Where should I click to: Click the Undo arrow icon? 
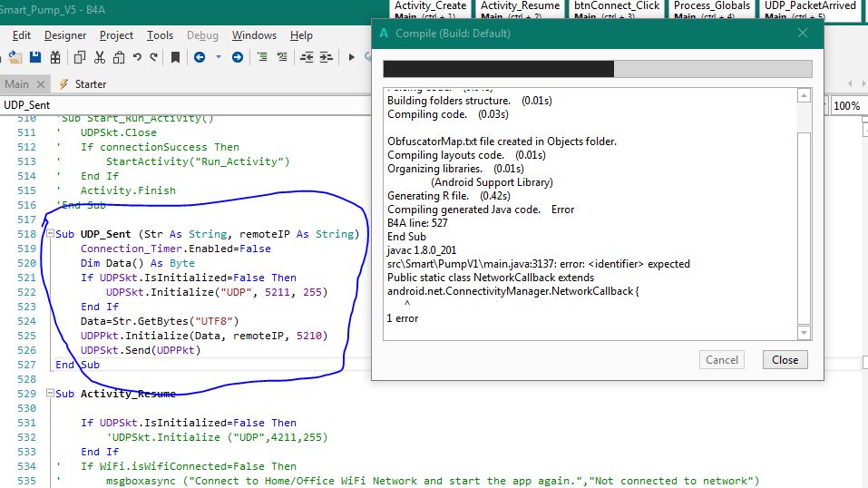point(137,57)
